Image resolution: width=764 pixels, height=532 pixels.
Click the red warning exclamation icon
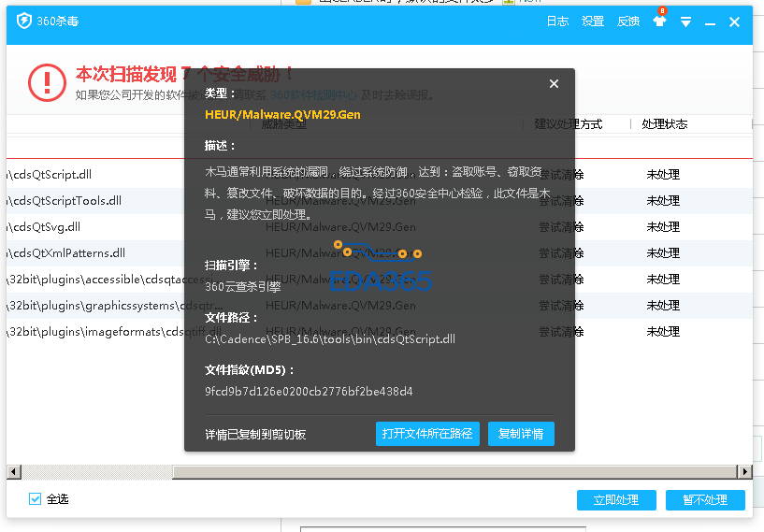coord(48,83)
